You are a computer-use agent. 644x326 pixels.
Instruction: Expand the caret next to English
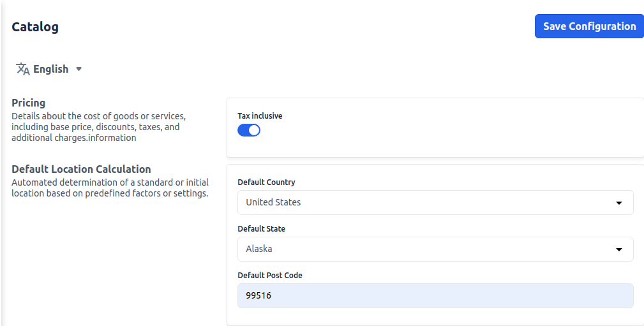[x=79, y=69]
